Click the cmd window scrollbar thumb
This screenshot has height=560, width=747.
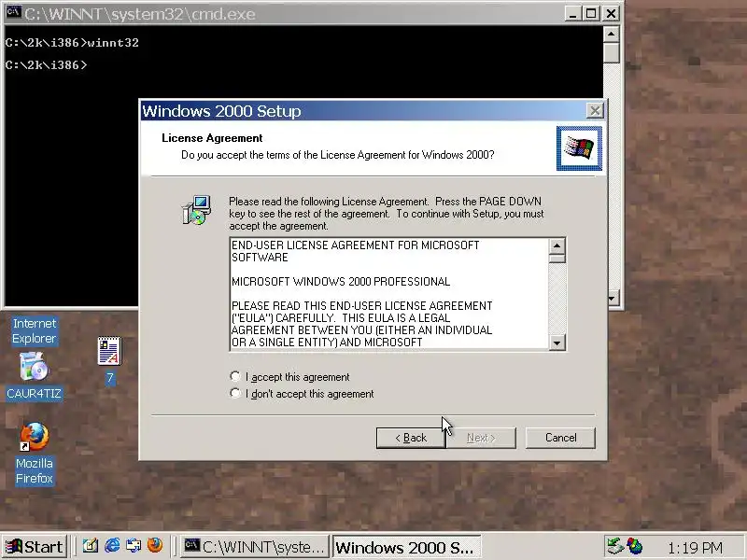pos(612,52)
